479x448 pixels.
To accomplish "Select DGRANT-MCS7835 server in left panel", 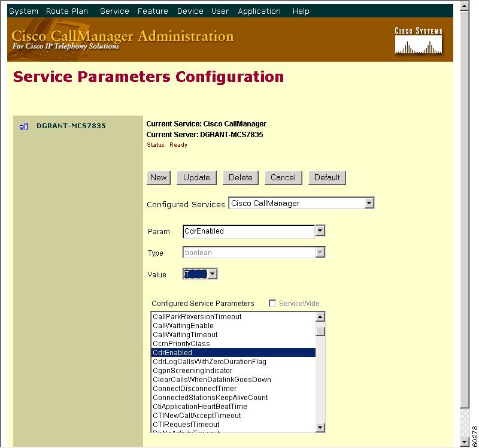I will point(71,126).
